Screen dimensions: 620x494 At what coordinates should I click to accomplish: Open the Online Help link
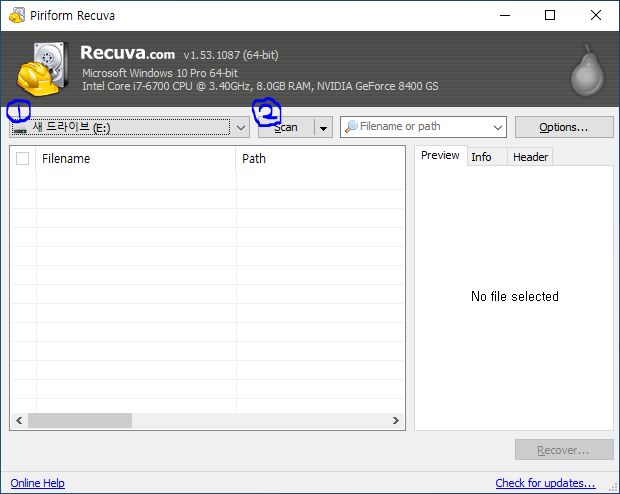(x=38, y=483)
